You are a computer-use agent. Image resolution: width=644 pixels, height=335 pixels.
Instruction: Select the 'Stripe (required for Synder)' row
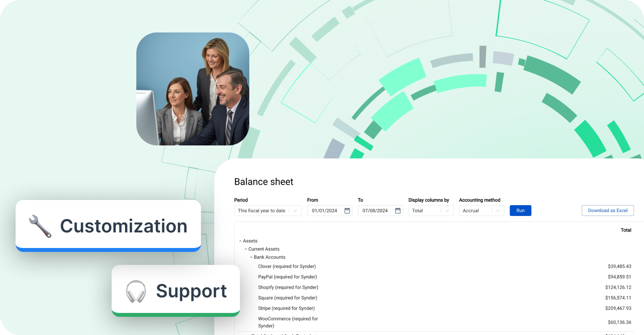point(435,308)
